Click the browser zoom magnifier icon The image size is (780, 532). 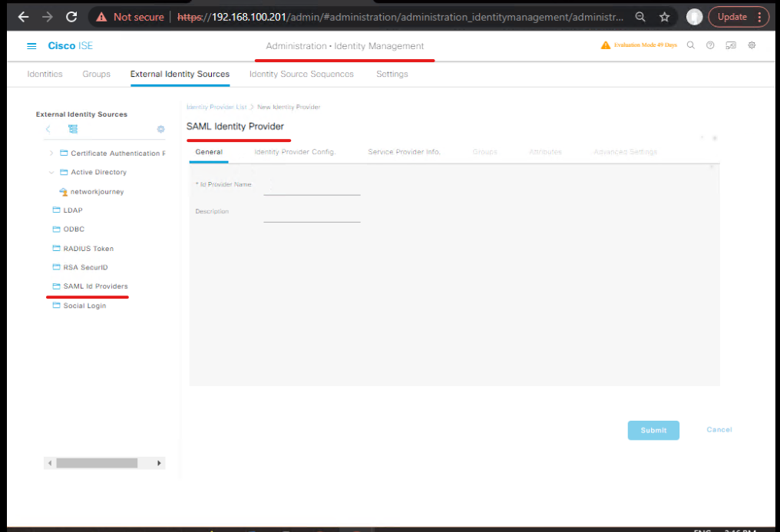click(x=640, y=17)
